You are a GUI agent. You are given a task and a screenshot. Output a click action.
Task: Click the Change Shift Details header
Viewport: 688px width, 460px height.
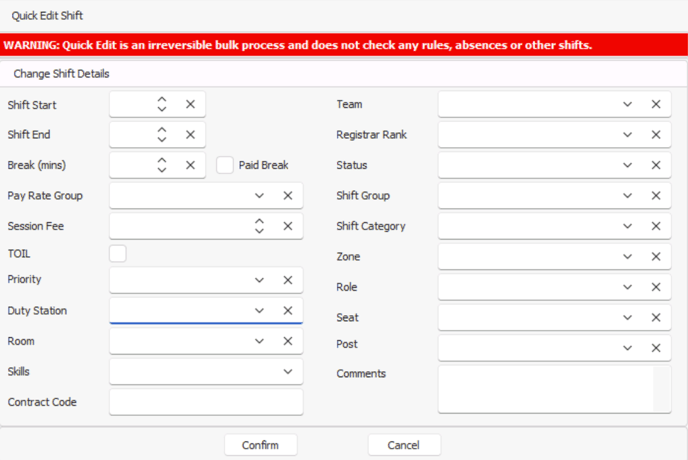[x=61, y=74]
